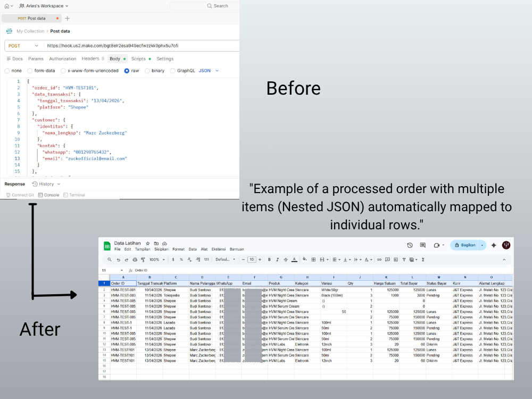Switch to the Authorization tab
The width and height of the screenshot is (532, 399).
pos(62,59)
